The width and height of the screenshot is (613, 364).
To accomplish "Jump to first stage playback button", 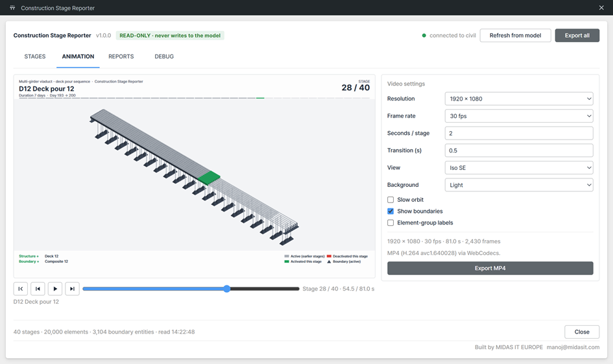I will click(20, 289).
